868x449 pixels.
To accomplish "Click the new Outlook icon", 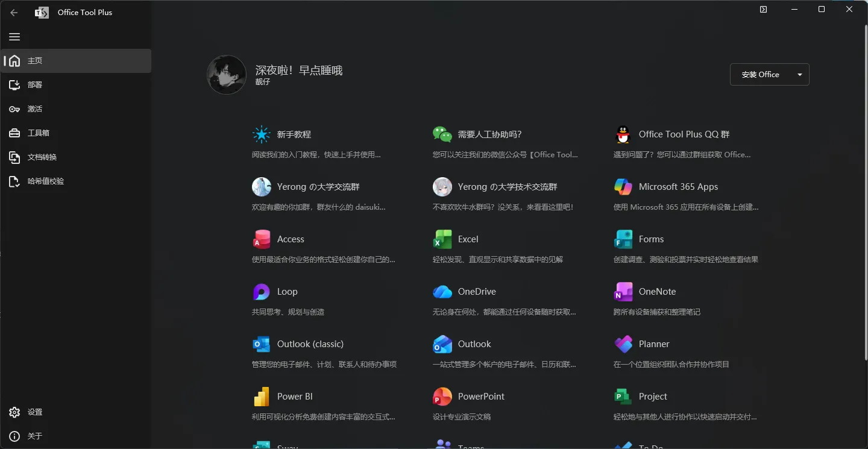I will (442, 344).
